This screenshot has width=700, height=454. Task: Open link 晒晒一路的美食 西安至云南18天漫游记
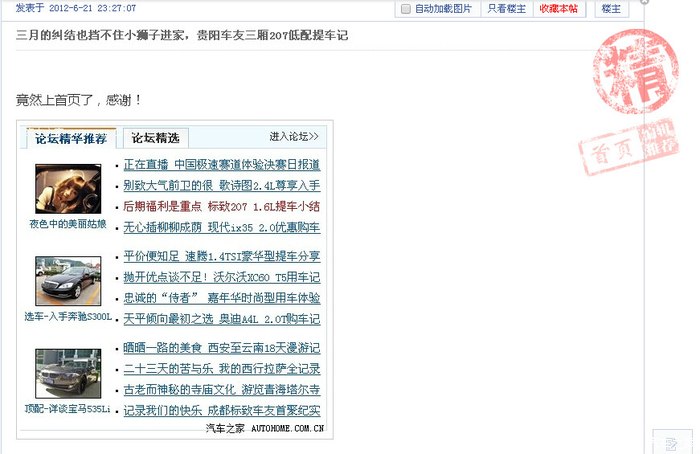click(221, 348)
